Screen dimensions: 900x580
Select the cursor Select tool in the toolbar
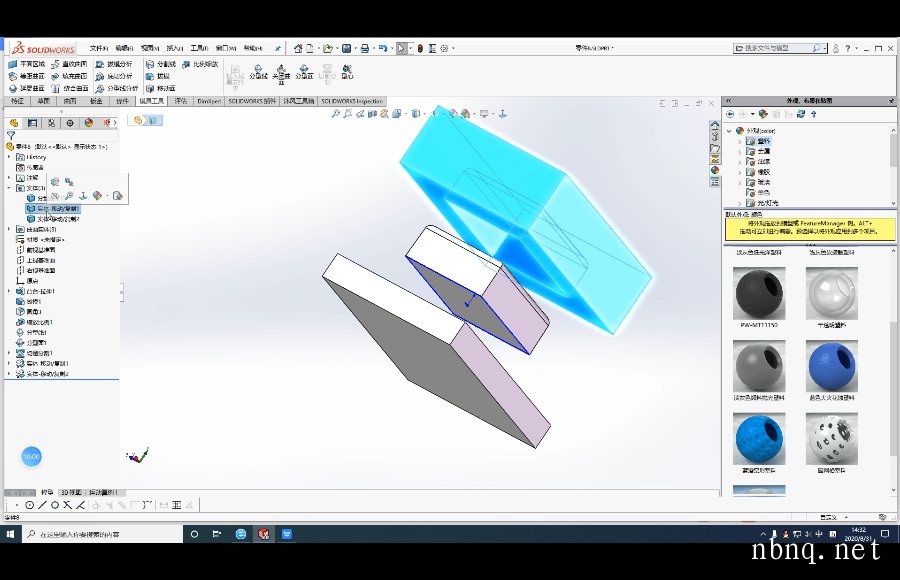coord(402,49)
